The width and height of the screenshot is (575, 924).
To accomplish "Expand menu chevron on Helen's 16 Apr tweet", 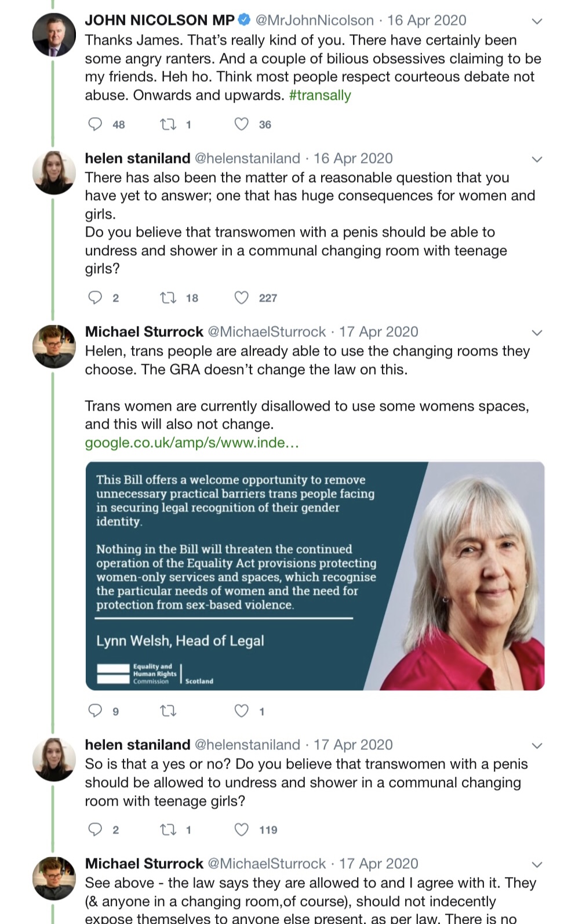I will 537,160.
